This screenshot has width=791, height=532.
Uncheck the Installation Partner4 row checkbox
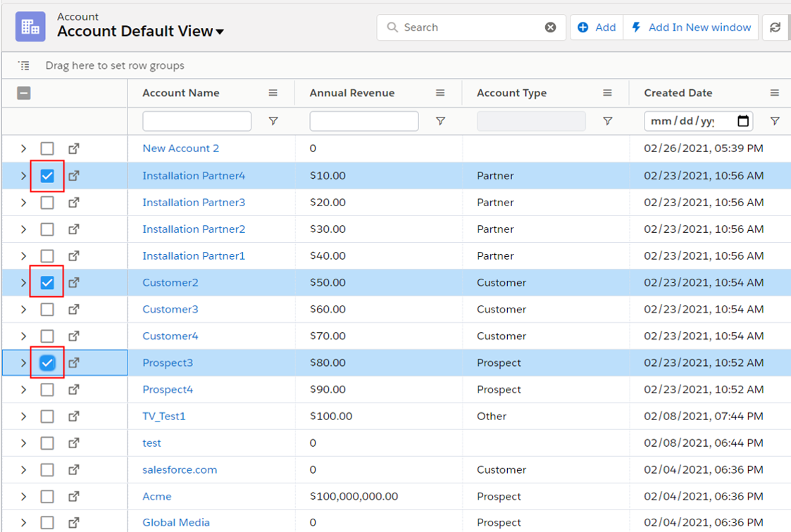[x=47, y=176]
